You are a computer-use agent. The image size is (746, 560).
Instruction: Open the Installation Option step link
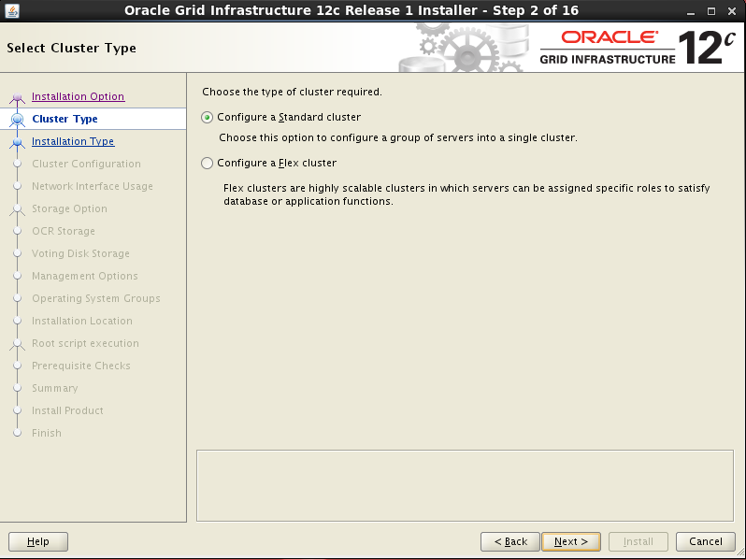tap(78, 96)
